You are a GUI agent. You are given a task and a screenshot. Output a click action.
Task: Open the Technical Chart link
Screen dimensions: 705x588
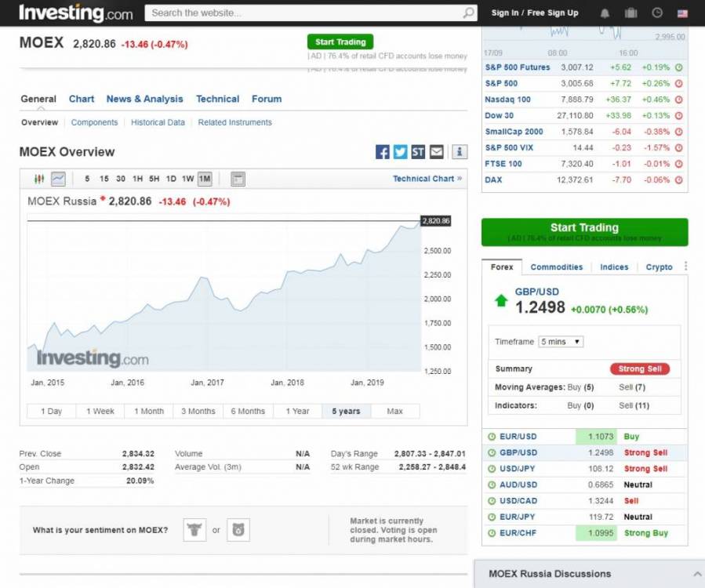click(427, 179)
